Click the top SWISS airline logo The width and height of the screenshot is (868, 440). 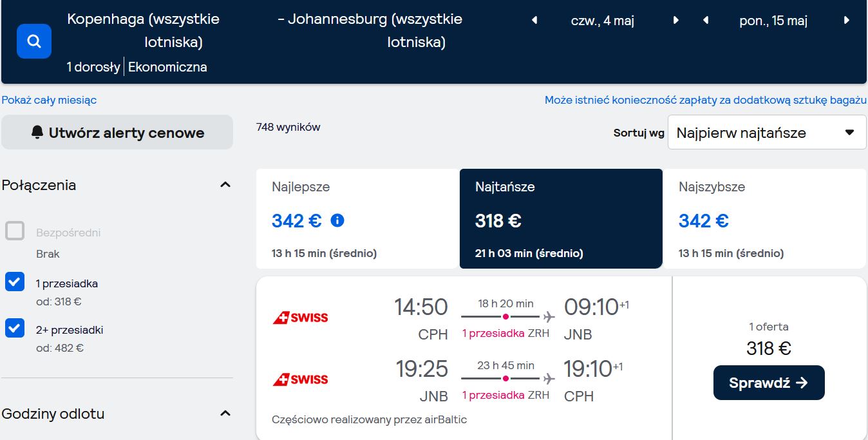click(x=301, y=318)
